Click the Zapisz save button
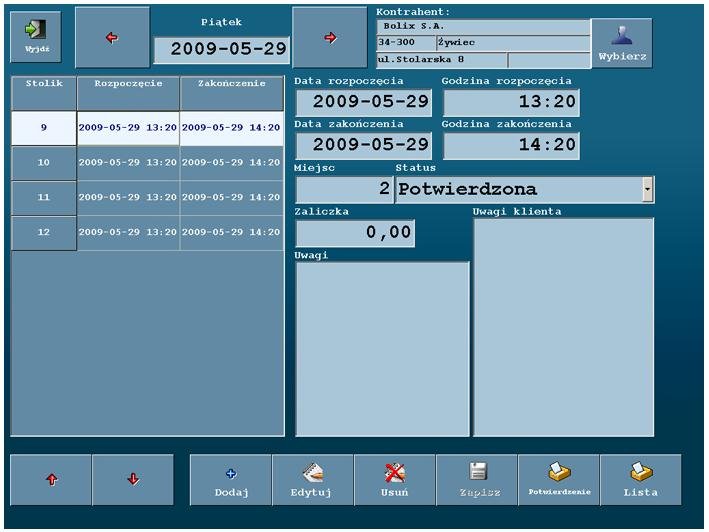 [x=477, y=480]
